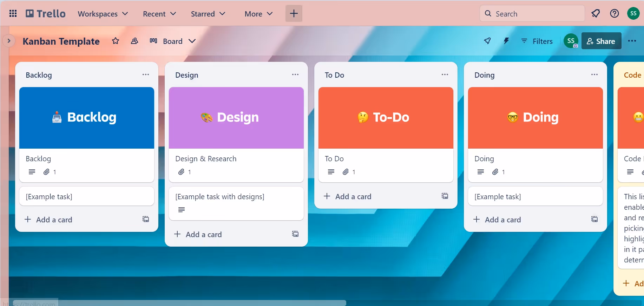
Task: Open the Design list actions menu
Action: pos(295,75)
